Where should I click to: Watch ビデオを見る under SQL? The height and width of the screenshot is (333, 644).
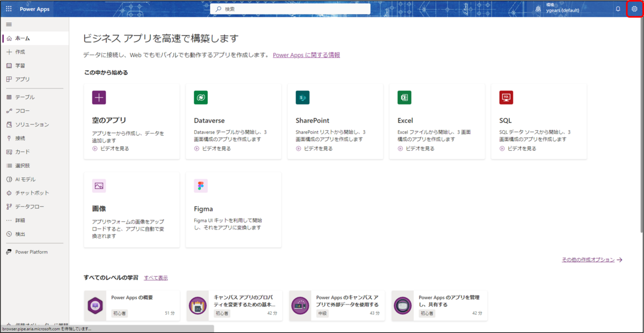pyautogui.click(x=518, y=149)
